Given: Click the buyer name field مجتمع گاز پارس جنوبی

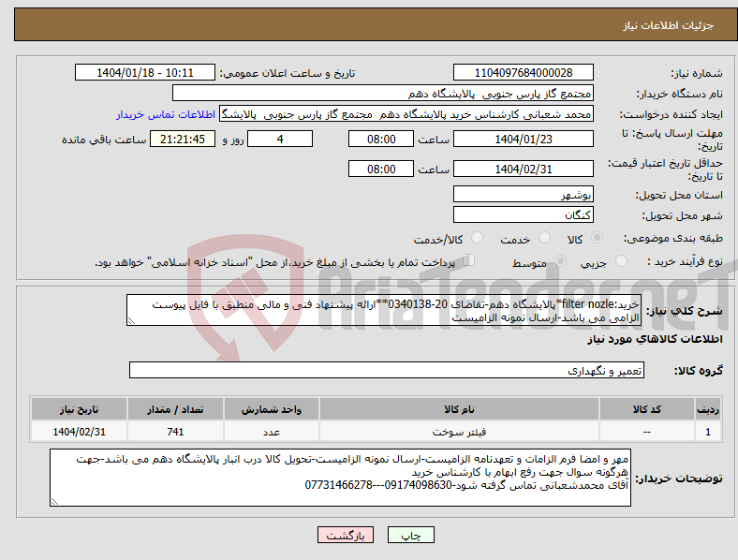Looking at the screenshot, I should pyautogui.click(x=383, y=93).
